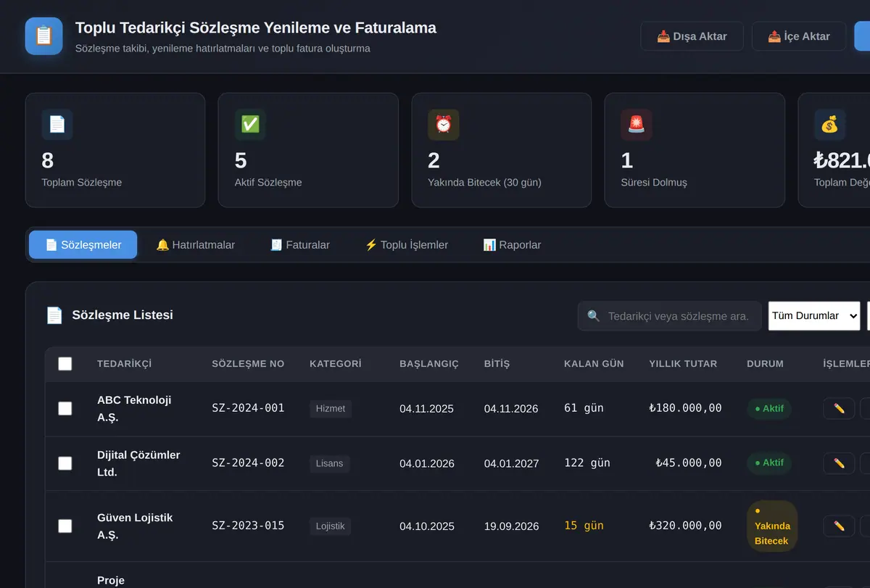Image resolution: width=870 pixels, height=588 pixels.
Task: Select the ABC Teknoloji A.Ş. row checkbox
Action: point(65,408)
